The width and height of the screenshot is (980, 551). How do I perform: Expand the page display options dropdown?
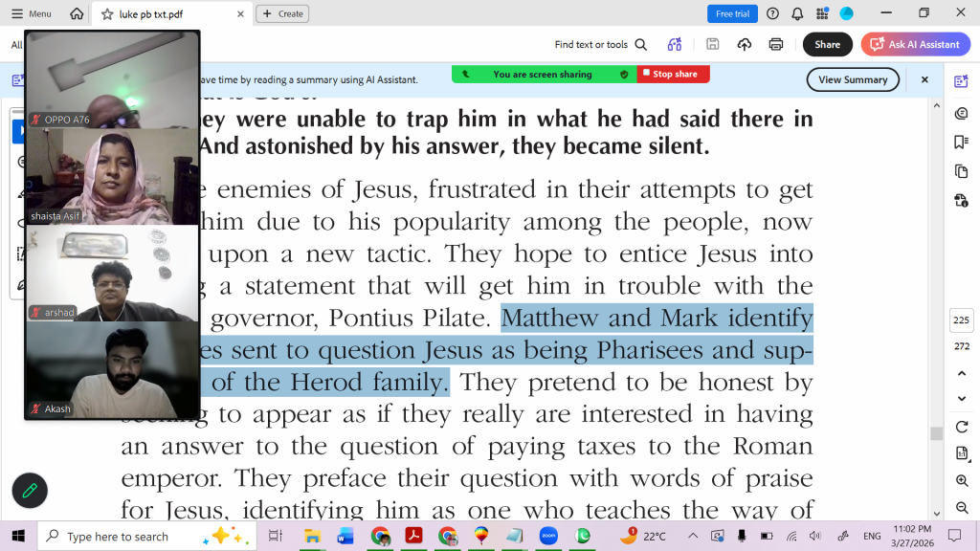(961, 453)
